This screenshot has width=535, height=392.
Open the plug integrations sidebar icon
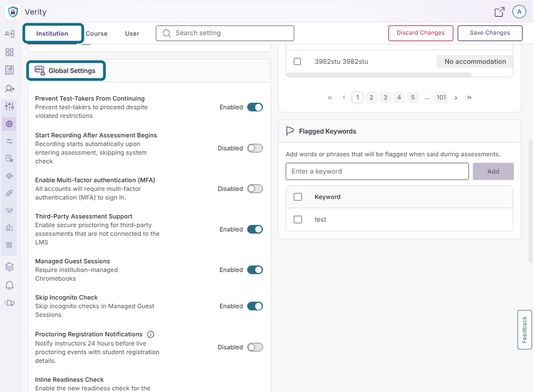pyautogui.click(x=9, y=193)
